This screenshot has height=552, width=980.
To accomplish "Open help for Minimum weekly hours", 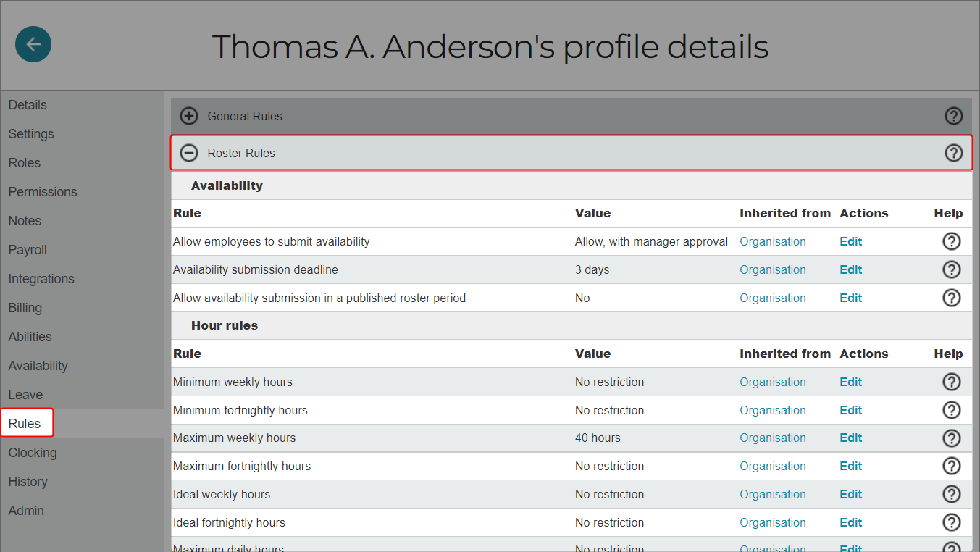I will pyautogui.click(x=952, y=382).
